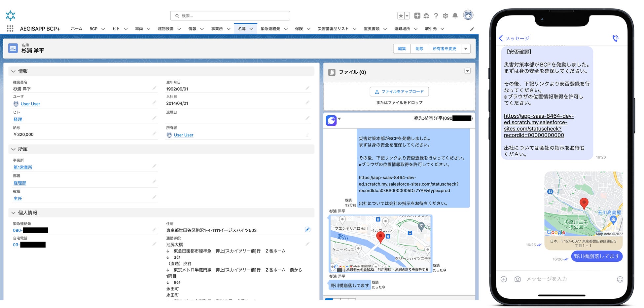Viewport: 644px width, 308px height.
Task: Edit the 従業員名 field with its pencil
Action: coord(154,88)
